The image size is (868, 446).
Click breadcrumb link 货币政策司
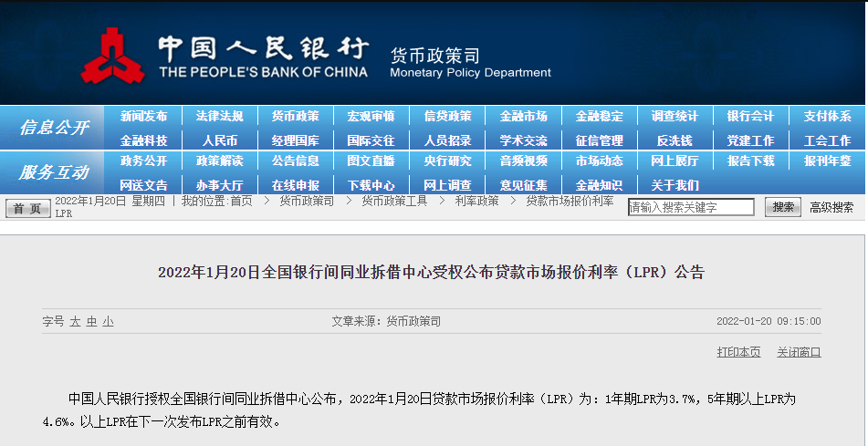point(307,201)
